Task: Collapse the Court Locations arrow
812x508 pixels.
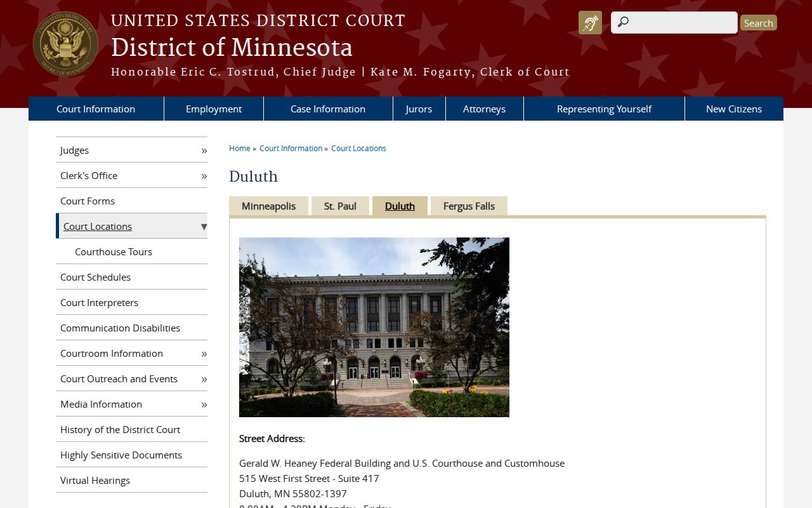Action: coord(204,227)
